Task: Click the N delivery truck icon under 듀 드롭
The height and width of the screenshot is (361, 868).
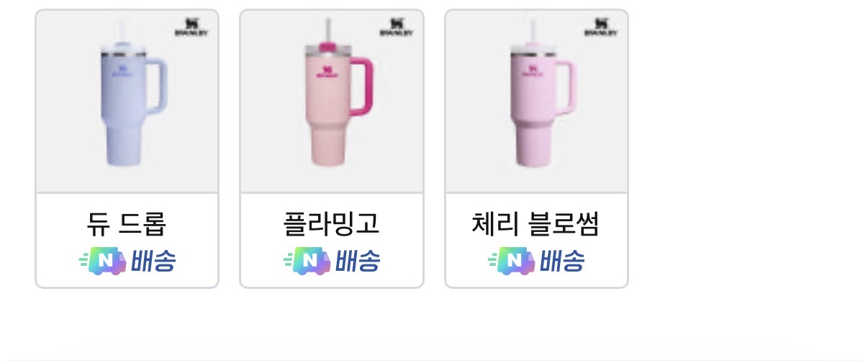Action: pyautogui.click(x=103, y=261)
